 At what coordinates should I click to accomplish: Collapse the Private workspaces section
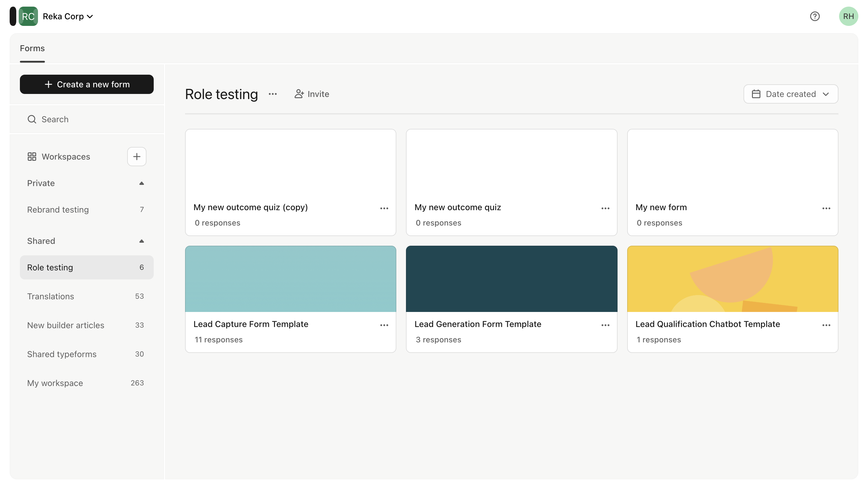[142, 183]
